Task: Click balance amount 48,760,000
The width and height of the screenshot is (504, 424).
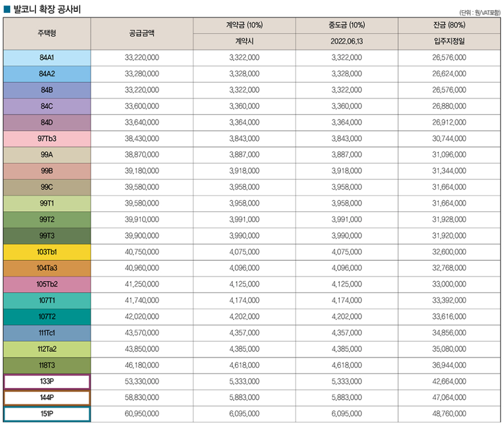Action: (449, 414)
